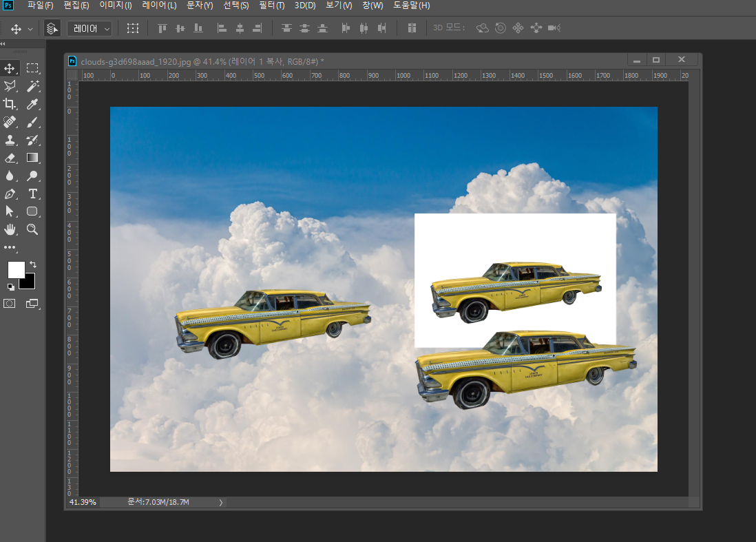Select the Pen tool

pyautogui.click(x=10, y=194)
